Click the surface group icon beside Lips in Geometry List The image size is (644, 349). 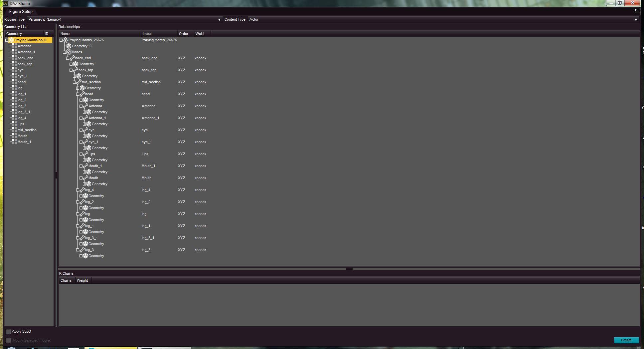click(14, 124)
